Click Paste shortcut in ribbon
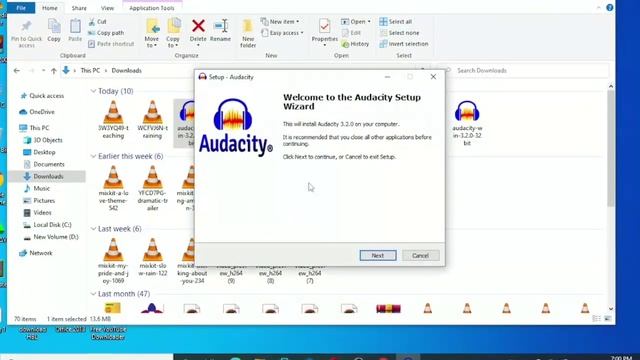The image size is (640, 360). coord(111,44)
